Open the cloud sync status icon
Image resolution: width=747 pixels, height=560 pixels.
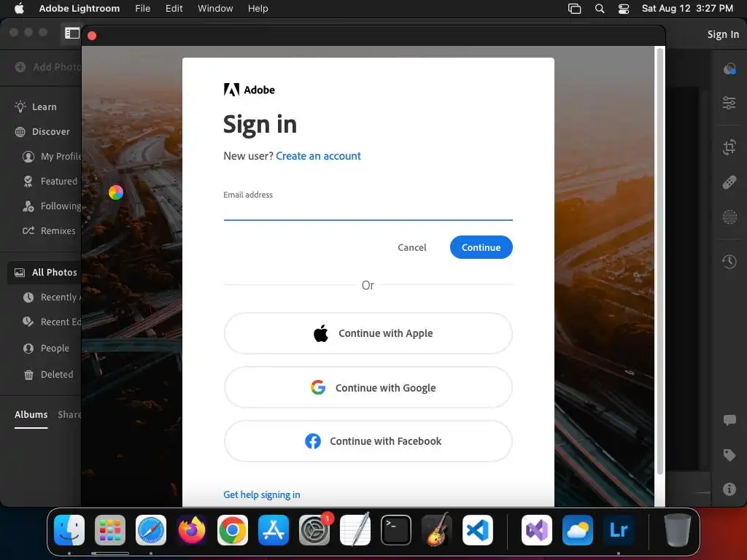(x=729, y=69)
